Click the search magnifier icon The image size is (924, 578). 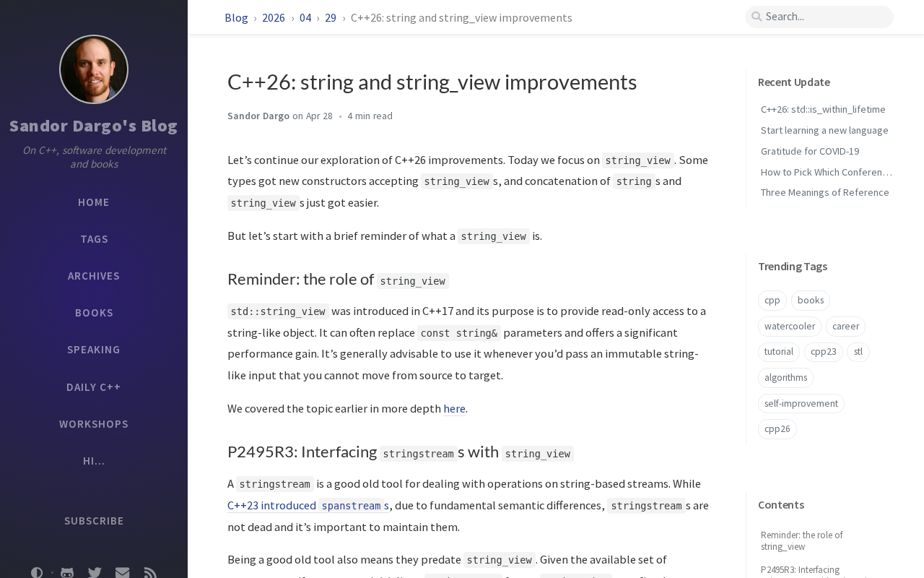click(757, 17)
